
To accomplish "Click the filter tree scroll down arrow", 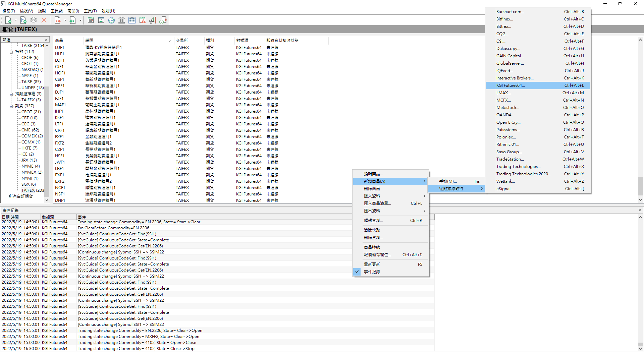I will click(x=47, y=200).
